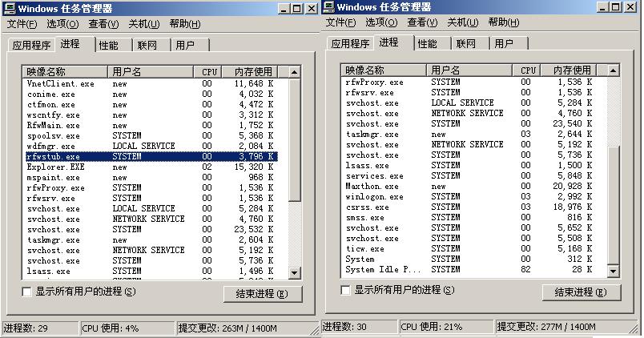The image size is (644, 338).
Task: Click scroll-up arrow in left process list
Action: (x=294, y=72)
